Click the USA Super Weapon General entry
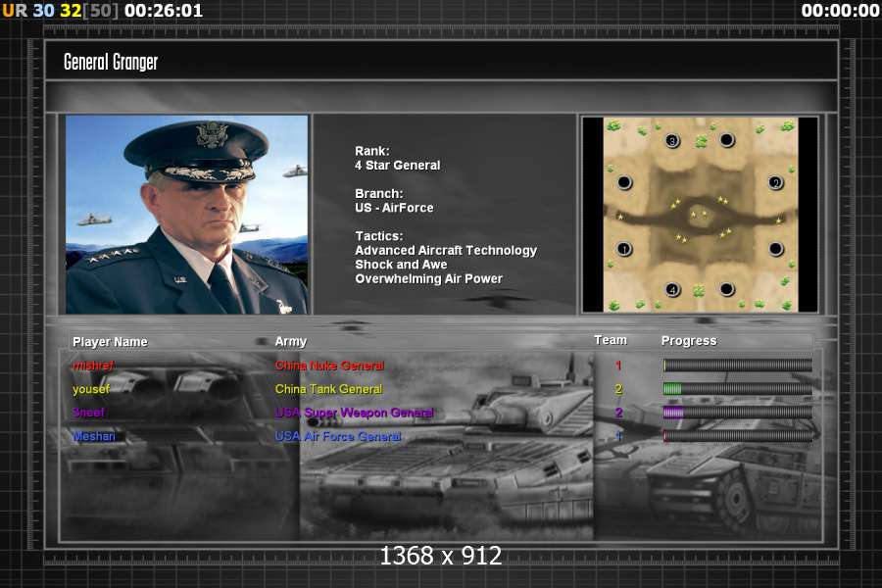The width and height of the screenshot is (882, 588). (354, 413)
